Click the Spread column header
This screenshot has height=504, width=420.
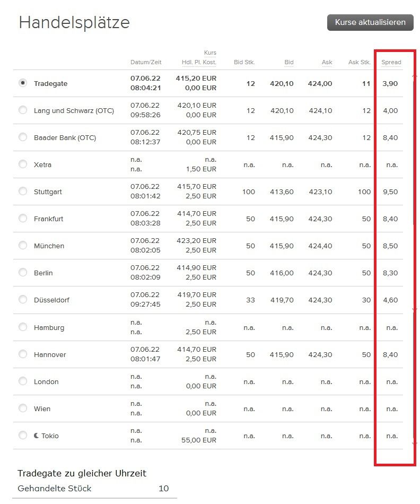coord(391,62)
